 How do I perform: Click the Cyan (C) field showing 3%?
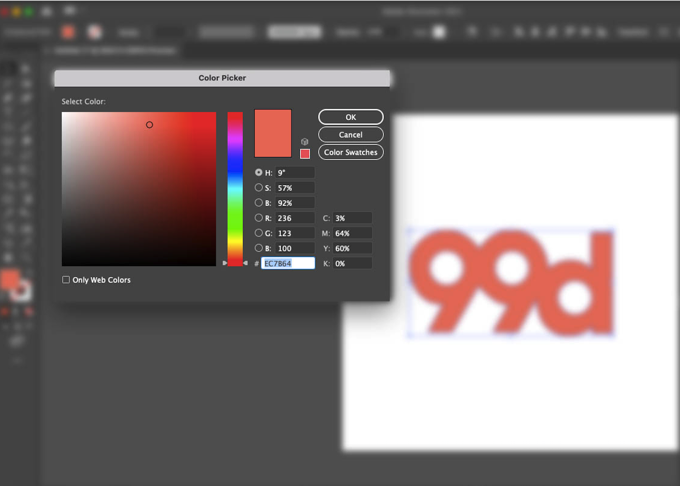tap(353, 218)
